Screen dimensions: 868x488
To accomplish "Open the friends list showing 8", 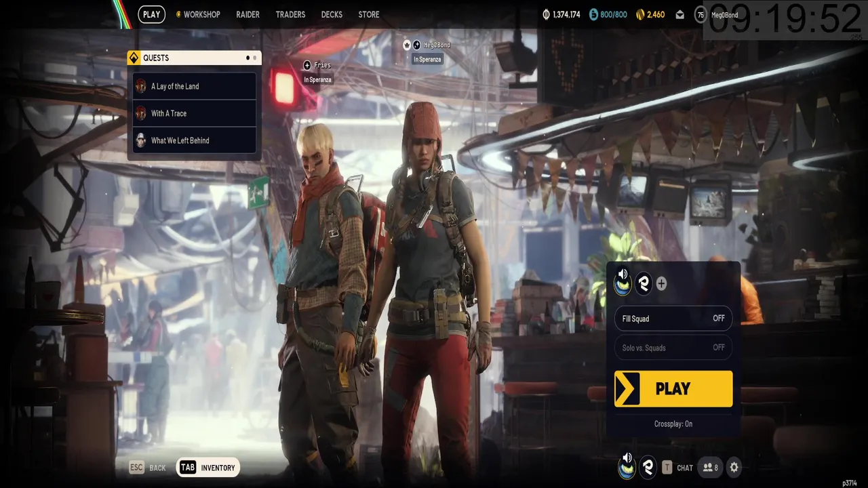I will [x=711, y=467].
